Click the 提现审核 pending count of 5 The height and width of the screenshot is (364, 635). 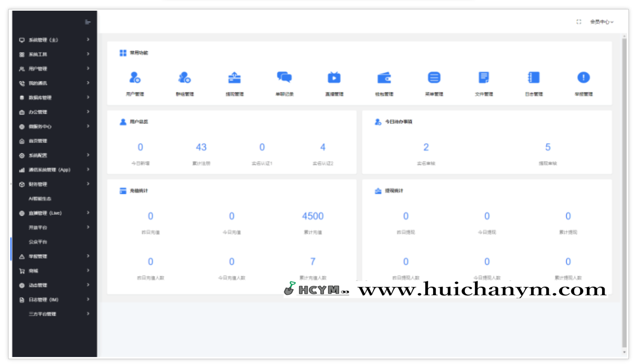(x=547, y=147)
